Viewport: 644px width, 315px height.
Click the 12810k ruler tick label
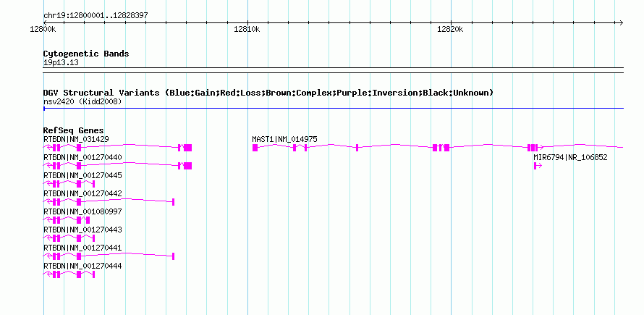[247, 29]
